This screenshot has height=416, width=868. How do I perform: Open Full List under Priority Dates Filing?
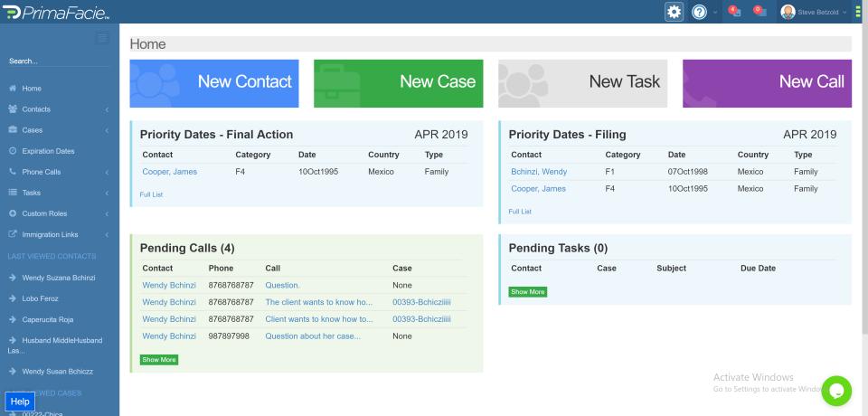520,212
